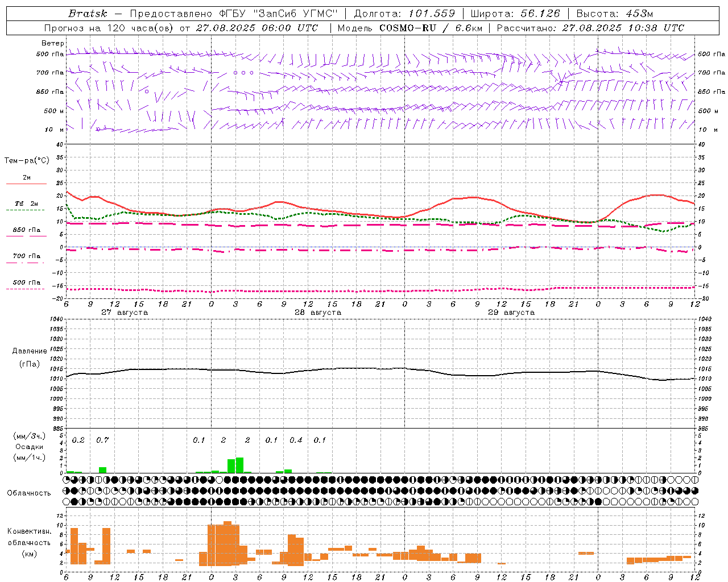The height and width of the screenshot is (582, 728).
Task: Click the "0.4" precipitation amount value
Action: (x=296, y=440)
